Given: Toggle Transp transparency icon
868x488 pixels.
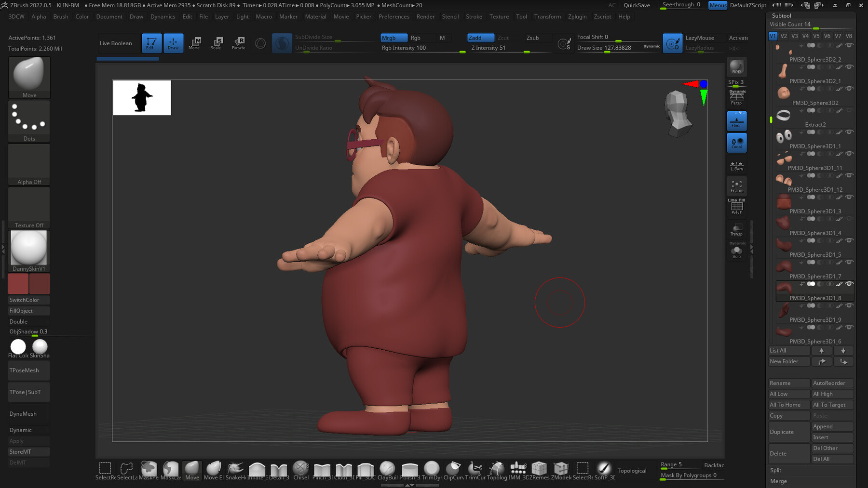Looking at the screenshot, I should (736, 229).
